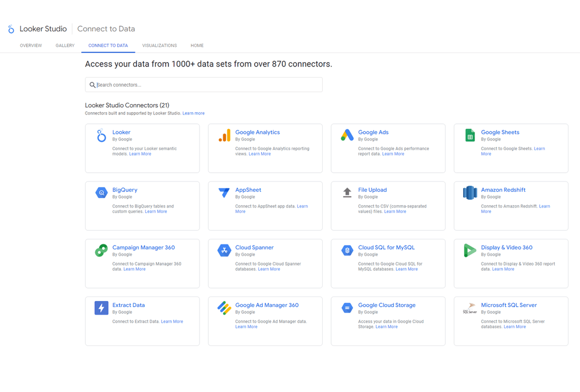
Task: Open the Cloud Spanner connector title
Action: click(255, 248)
